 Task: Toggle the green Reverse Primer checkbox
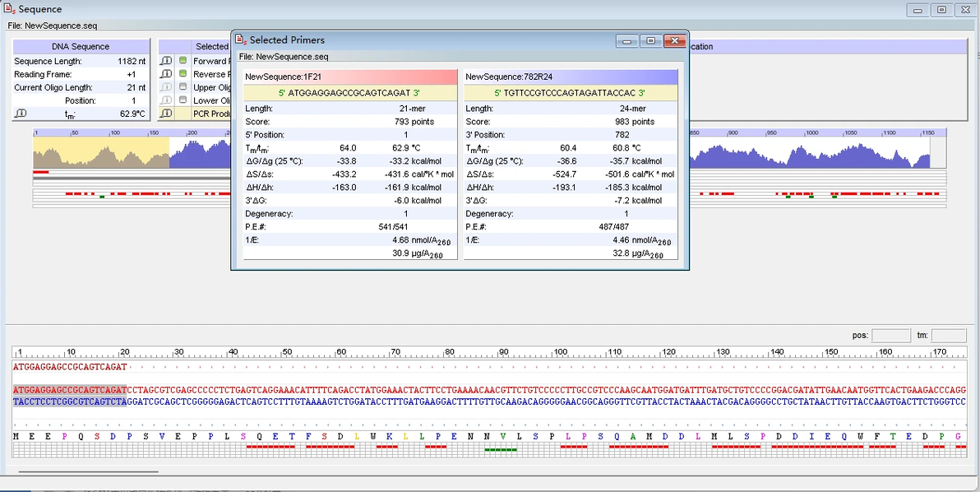coord(183,74)
